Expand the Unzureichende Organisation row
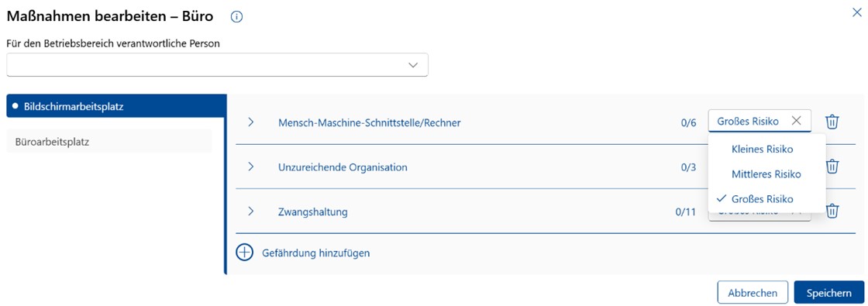 [250, 167]
